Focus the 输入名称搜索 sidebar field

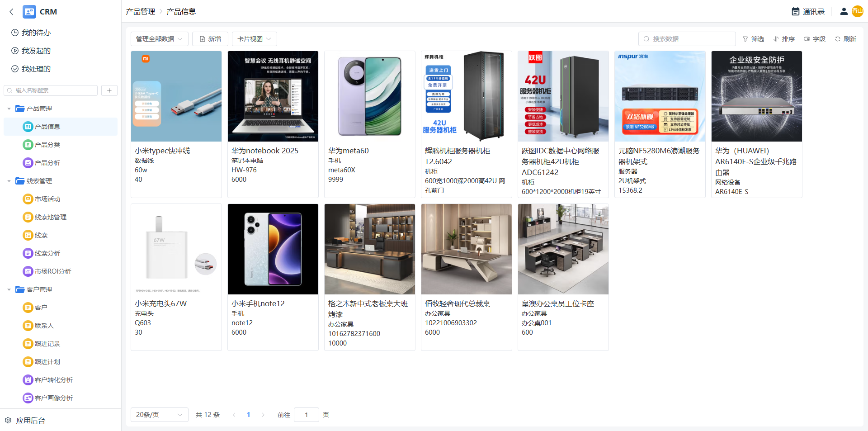click(x=51, y=90)
